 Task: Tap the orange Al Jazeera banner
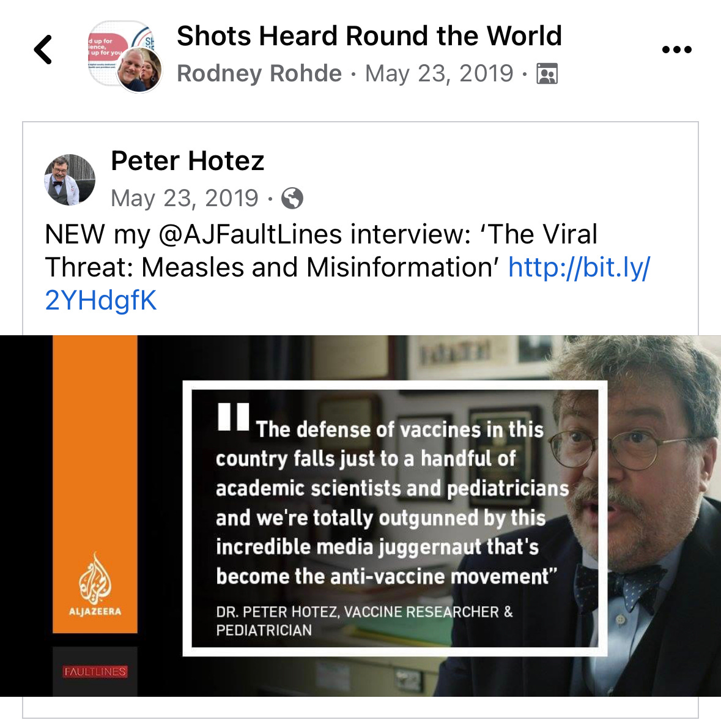(x=95, y=485)
